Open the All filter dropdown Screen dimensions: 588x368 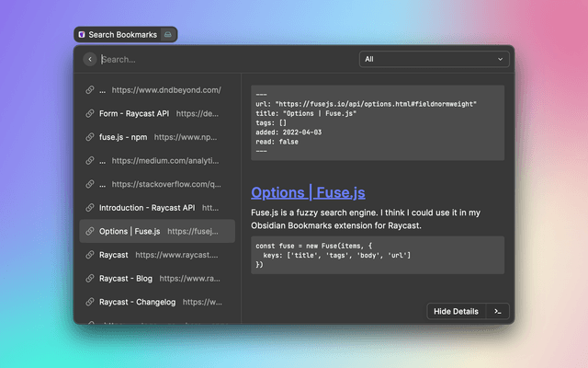coord(434,59)
